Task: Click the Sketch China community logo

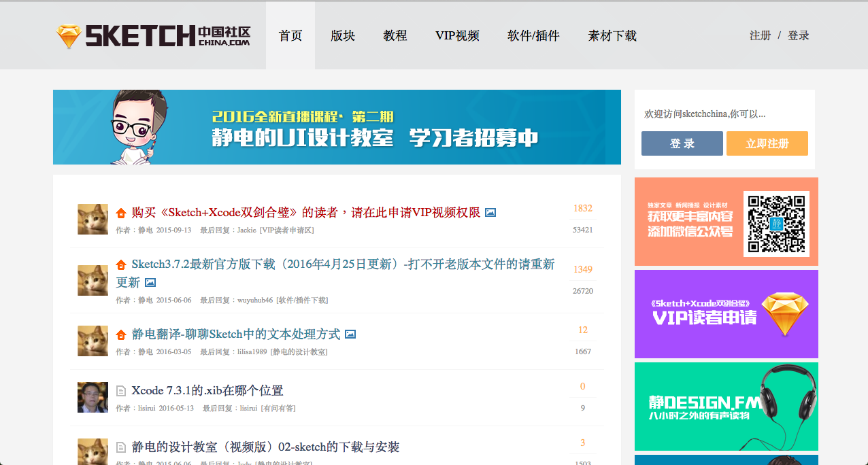Action: (153, 35)
